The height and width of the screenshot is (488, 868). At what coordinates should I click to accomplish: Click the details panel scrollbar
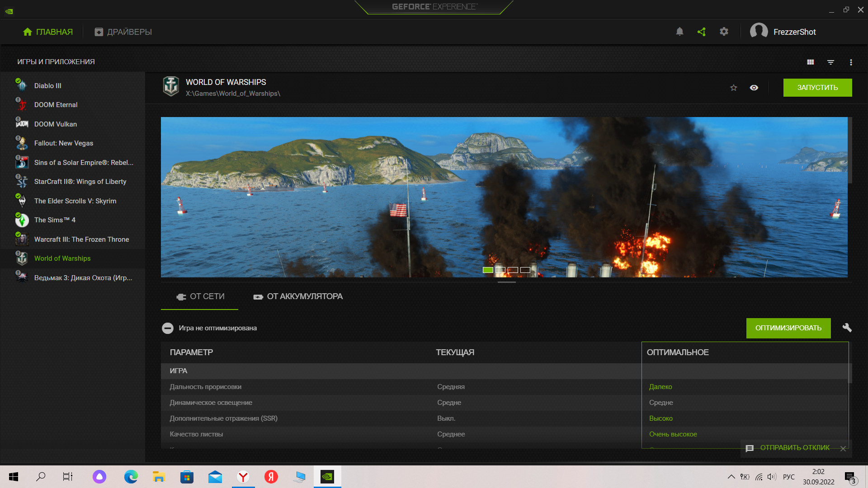tap(850, 150)
